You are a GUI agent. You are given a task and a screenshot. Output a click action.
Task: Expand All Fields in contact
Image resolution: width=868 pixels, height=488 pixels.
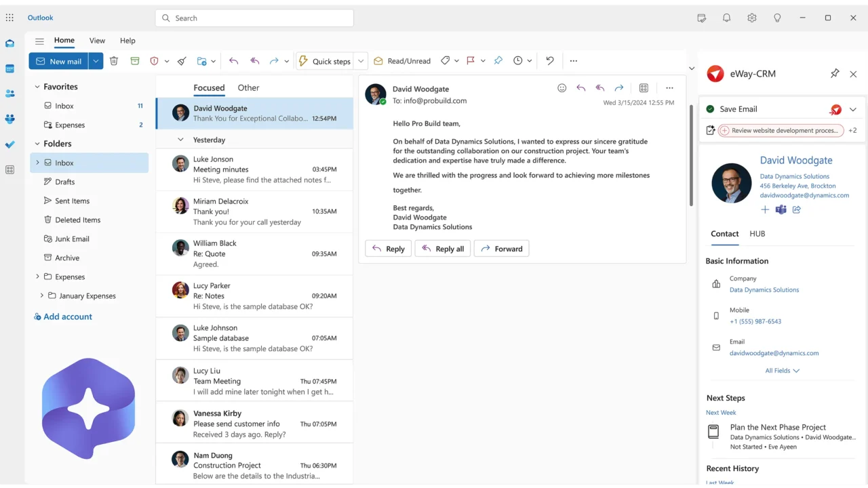[783, 371]
